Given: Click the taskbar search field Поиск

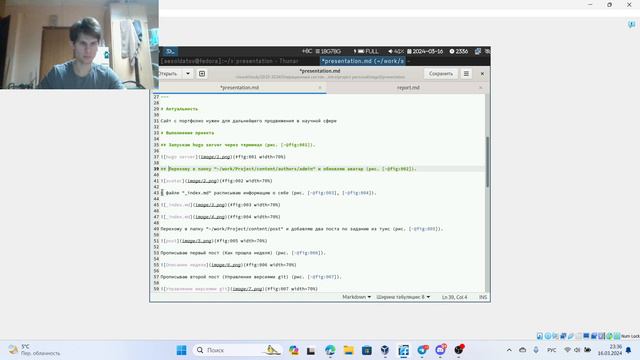Looking at the screenshot, I should pyautogui.click(x=238, y=350).
